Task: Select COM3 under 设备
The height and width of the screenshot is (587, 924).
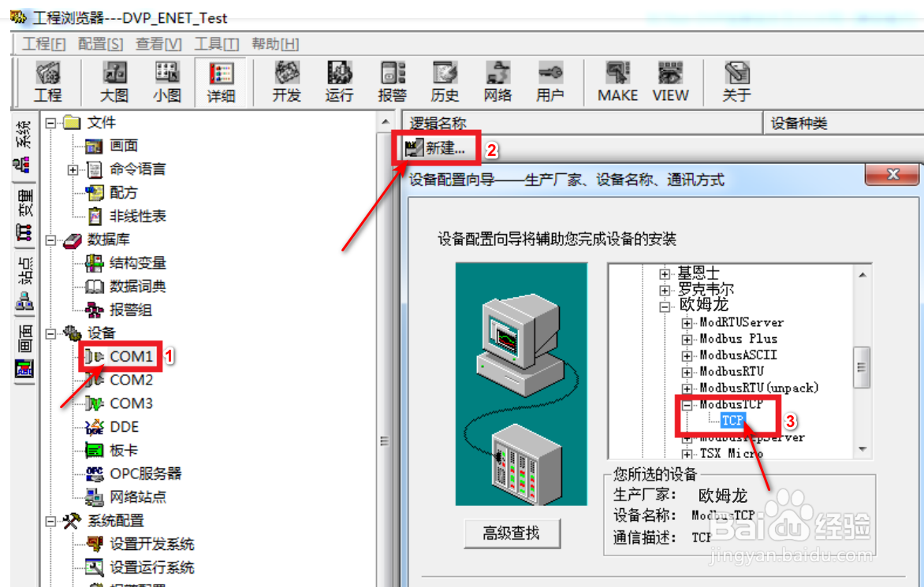Action: [132, 403]
